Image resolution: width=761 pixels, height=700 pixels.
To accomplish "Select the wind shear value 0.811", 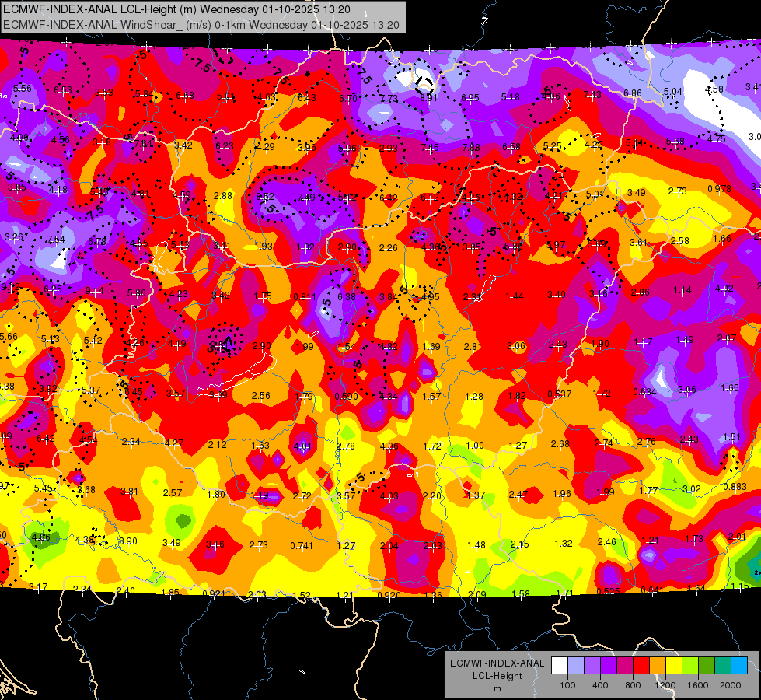I will [x=305, y=297].
